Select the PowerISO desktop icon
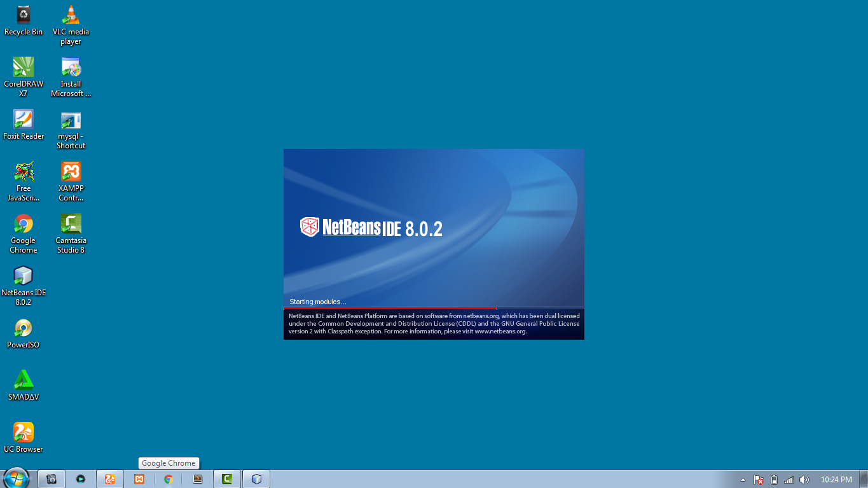 click(24, 333)
